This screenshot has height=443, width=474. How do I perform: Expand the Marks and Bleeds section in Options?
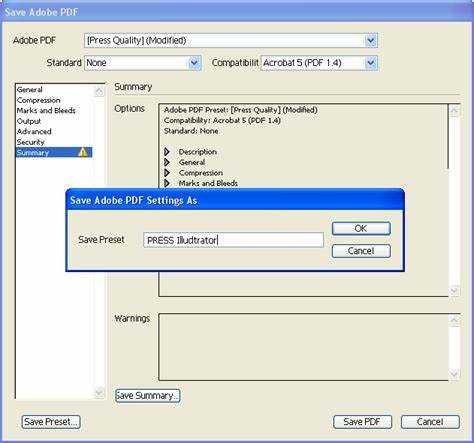click(167, 183)
